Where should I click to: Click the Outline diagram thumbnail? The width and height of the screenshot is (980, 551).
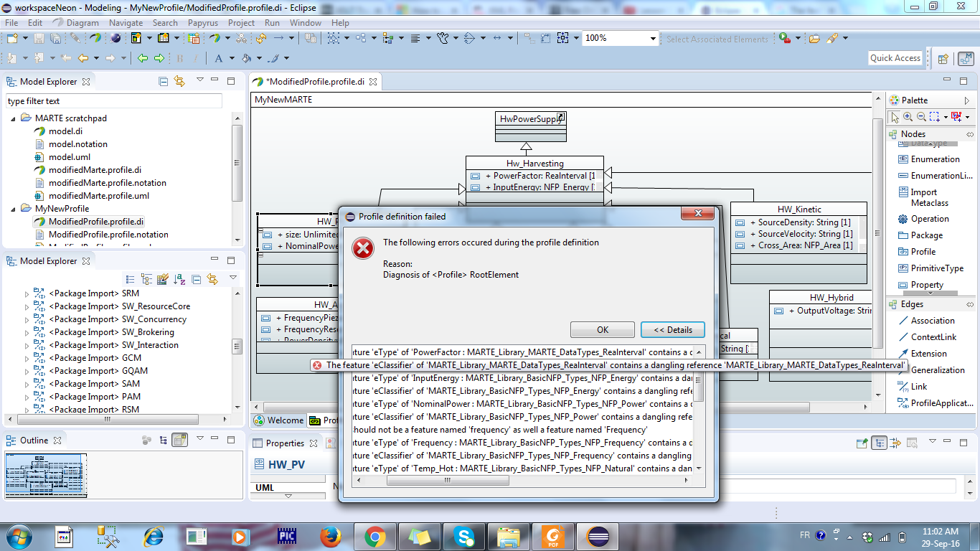(x=46, y=476)
